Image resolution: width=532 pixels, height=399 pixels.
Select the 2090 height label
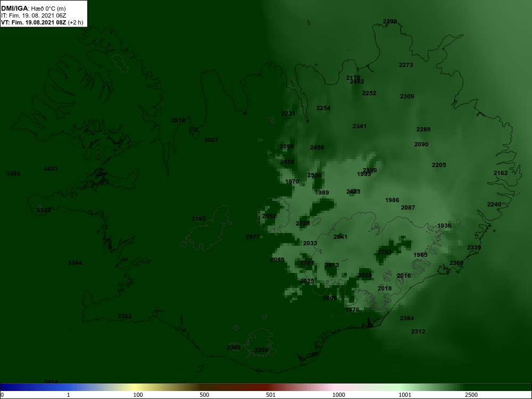click(421, 144)
